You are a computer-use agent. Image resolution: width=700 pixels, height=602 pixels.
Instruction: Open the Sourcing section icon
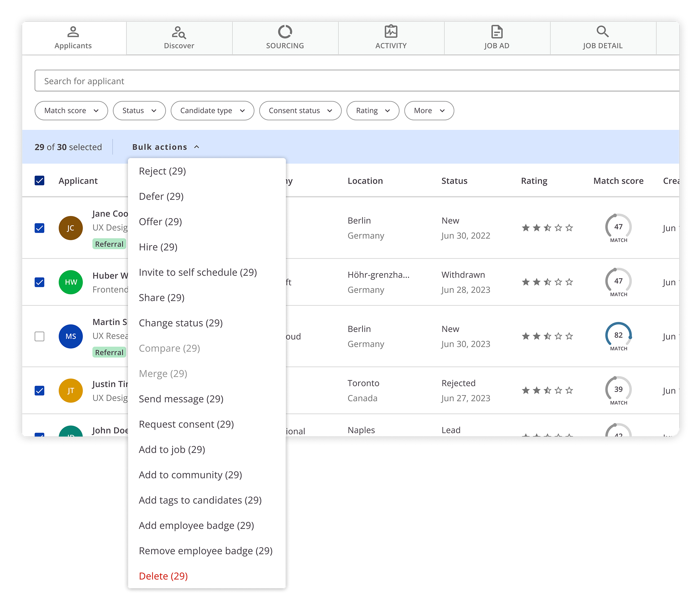point(285,32)
